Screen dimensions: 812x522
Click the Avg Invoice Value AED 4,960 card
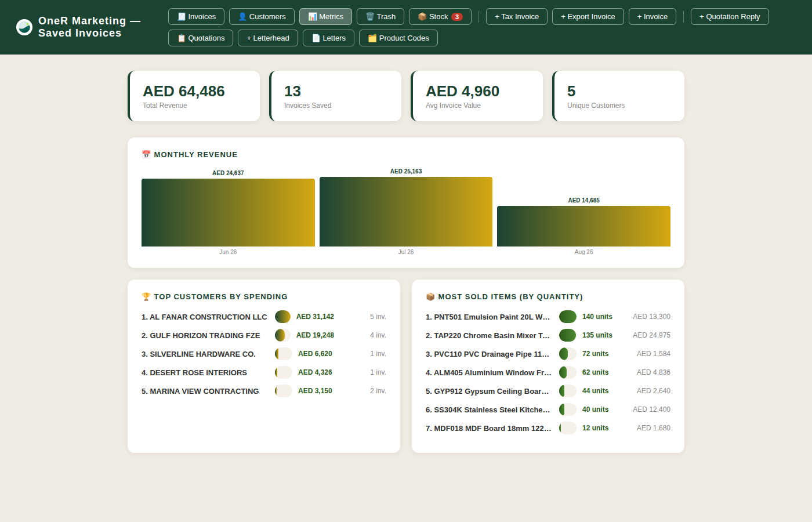coord(477,96)
